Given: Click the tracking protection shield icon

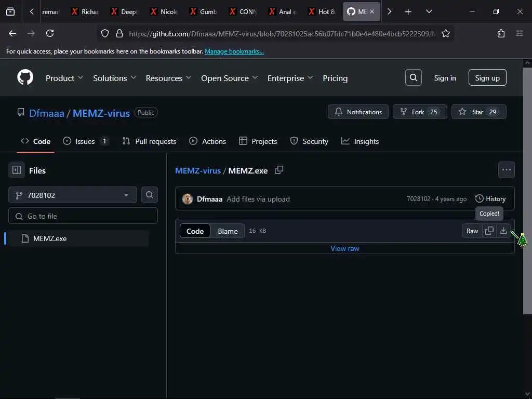Looking at the screenshot, I should pos(105,33).
